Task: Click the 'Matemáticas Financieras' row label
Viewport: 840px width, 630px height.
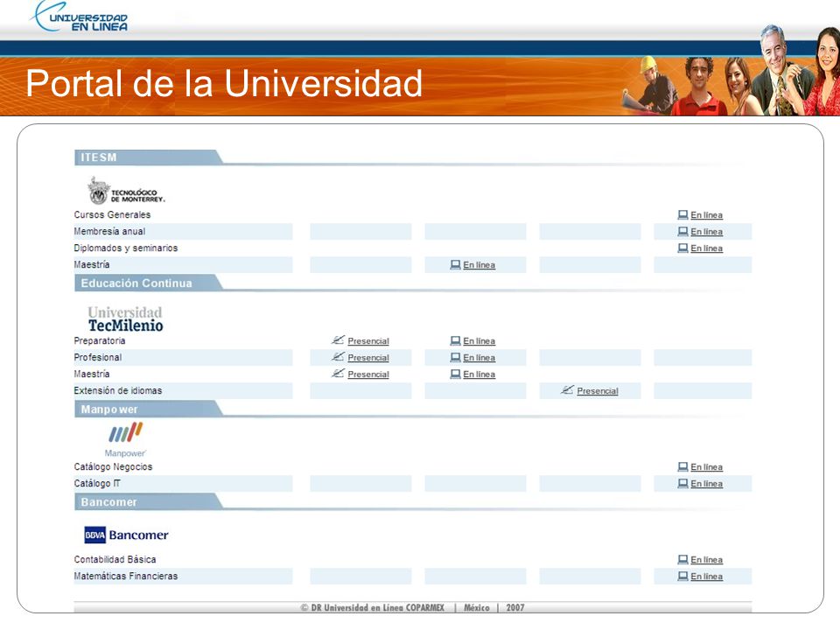Action: point(125,576)
